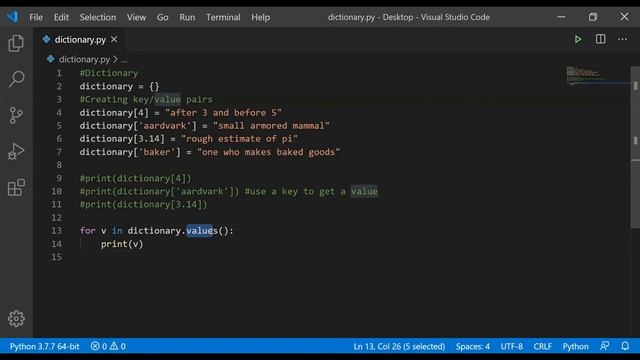
Task: Click '#use a key to get a value' comment
Action: tap(311, 191)
